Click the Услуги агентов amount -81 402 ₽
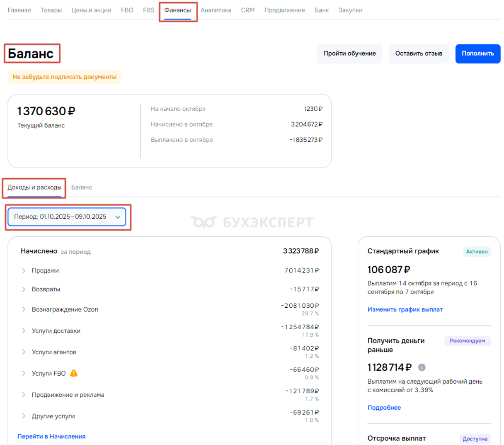The height and width of the screenshot is (445, 504). click(x=304, y=348)
